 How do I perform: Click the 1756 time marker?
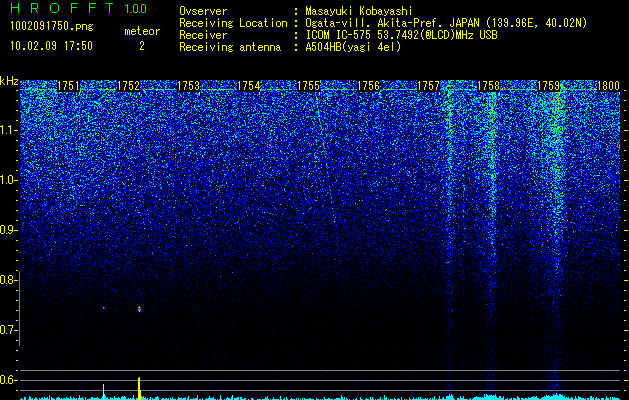coord(369,86)
